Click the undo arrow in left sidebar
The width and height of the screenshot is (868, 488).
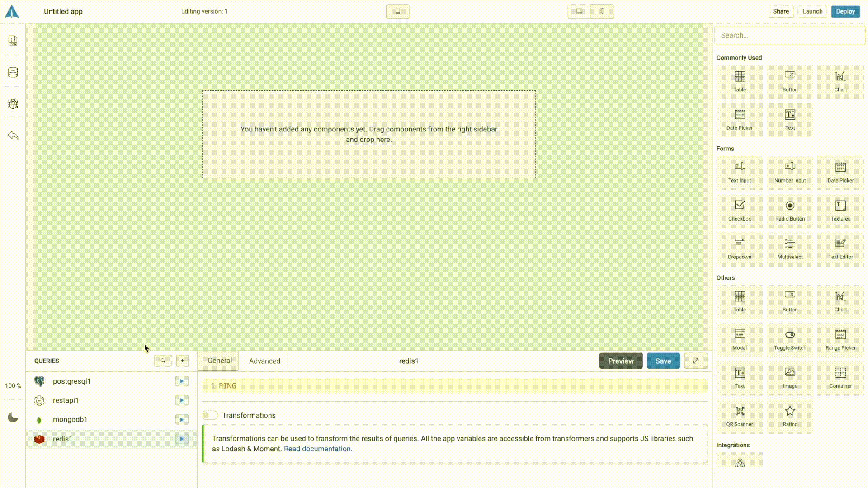tap(13, 136)
